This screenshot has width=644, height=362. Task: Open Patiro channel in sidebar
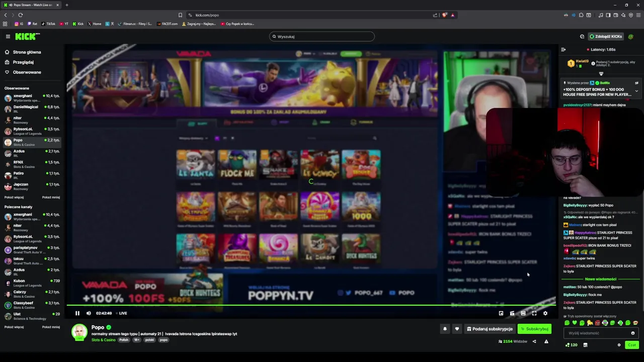pos(32,175)
